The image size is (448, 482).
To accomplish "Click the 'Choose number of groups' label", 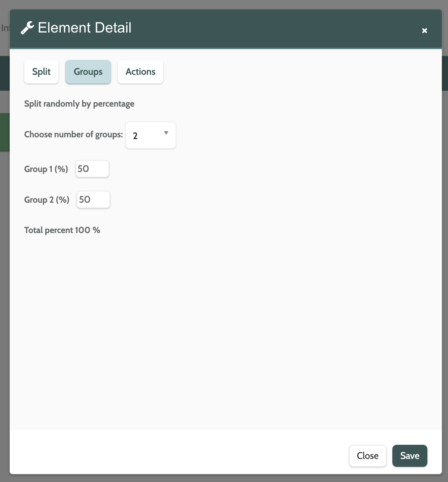I will click(73, 135).
